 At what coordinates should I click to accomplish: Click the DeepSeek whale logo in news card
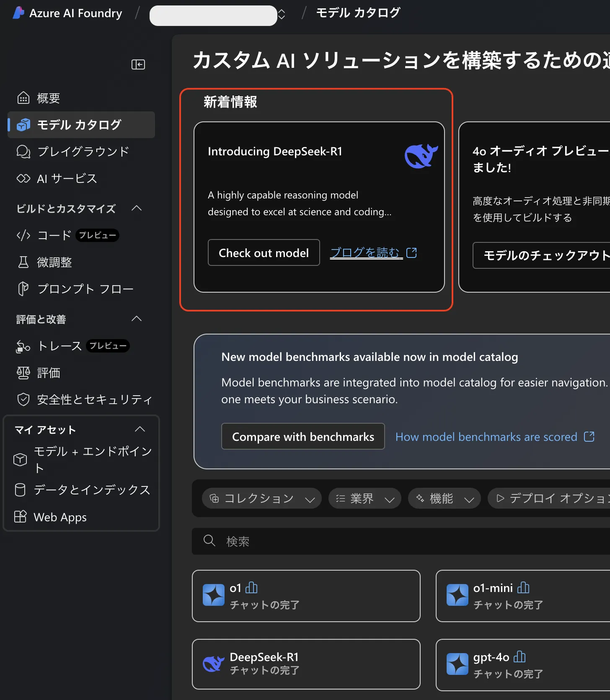coord(421,156)
